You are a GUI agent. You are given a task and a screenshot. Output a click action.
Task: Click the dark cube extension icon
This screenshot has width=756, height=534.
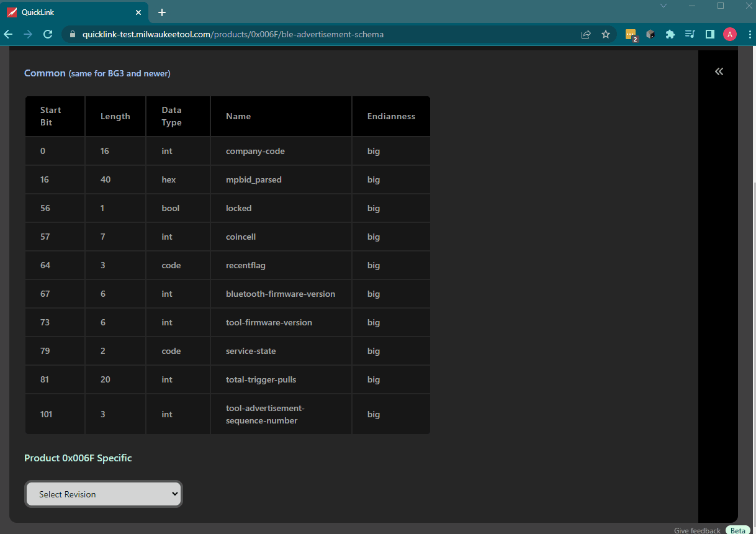(650, 35)
